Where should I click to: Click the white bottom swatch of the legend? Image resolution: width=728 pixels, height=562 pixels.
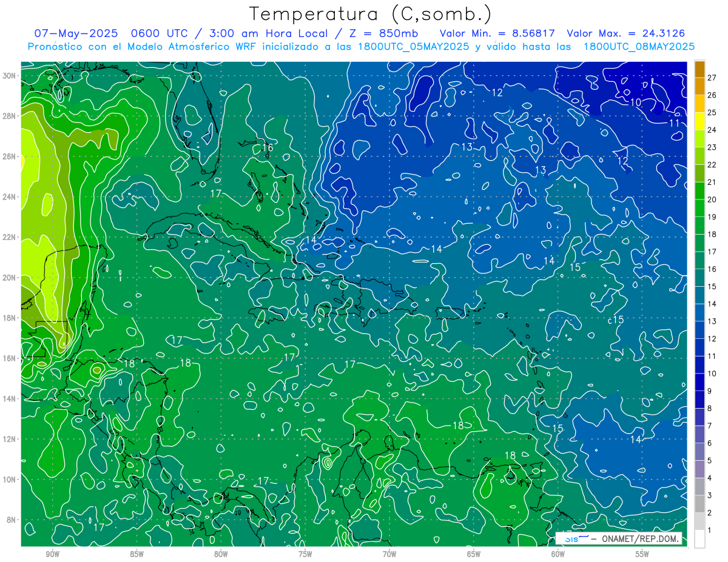[x=699, y=539]
